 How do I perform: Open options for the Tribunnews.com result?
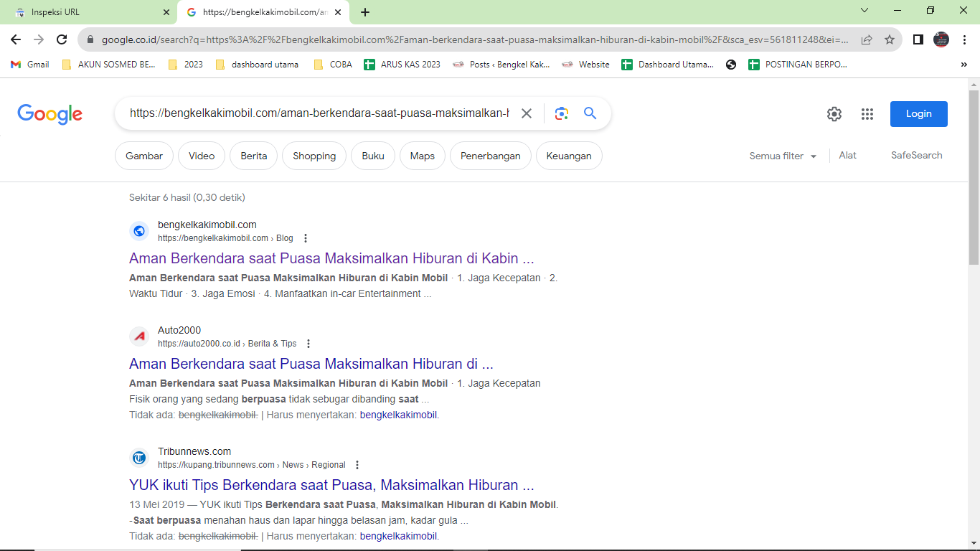(x=357, y=465)
